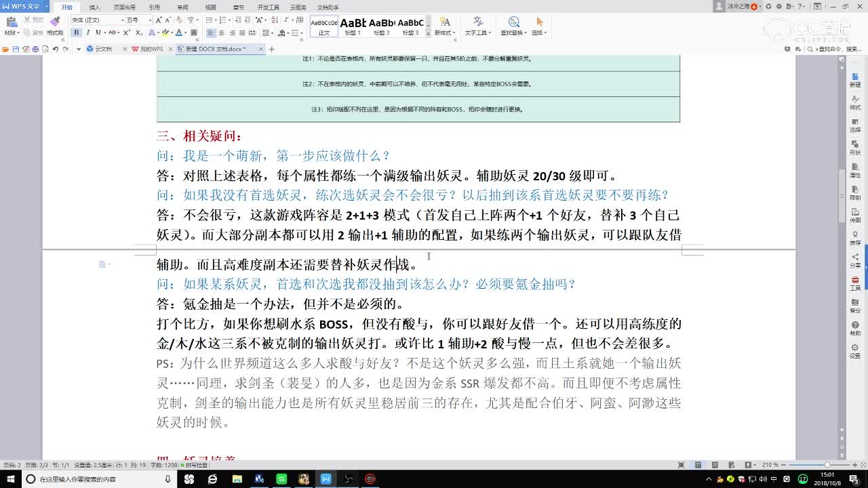868x488 pixels.
Task: Click the 新建 icon in right sidebar
Action: click(x=855, y=80)
